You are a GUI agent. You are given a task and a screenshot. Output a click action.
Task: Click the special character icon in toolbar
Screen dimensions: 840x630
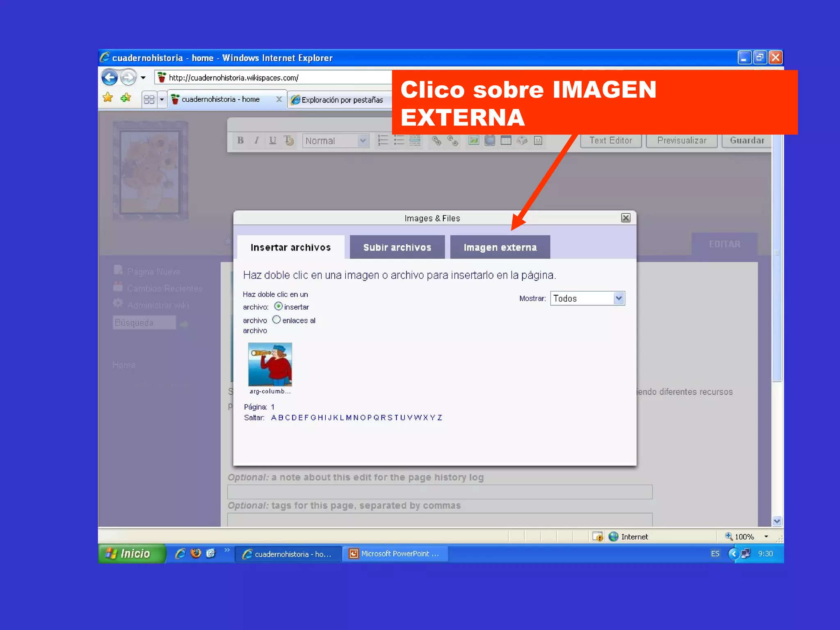coord(522,141)
